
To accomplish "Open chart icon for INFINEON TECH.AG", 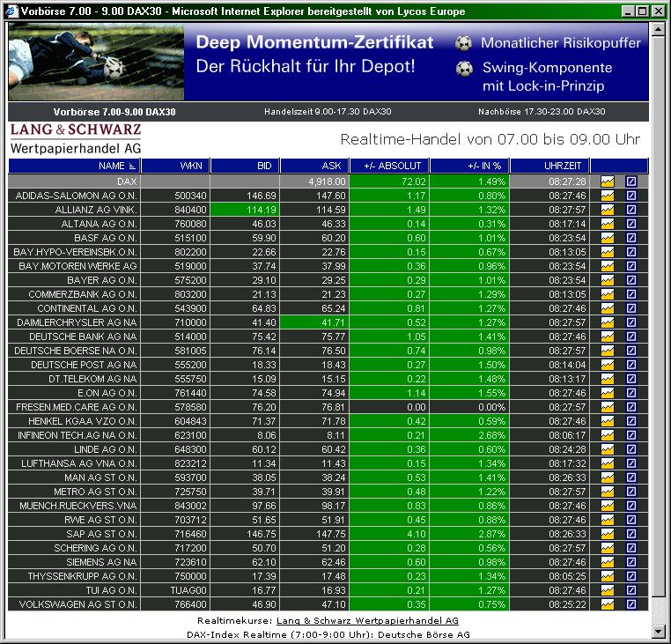I will (x=608, y=435).
